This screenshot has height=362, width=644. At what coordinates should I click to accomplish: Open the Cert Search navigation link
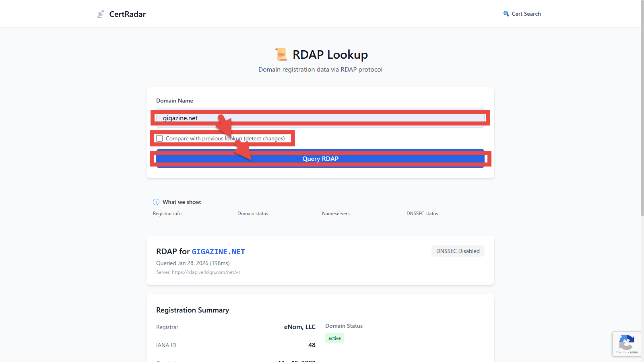coord(526,14)
